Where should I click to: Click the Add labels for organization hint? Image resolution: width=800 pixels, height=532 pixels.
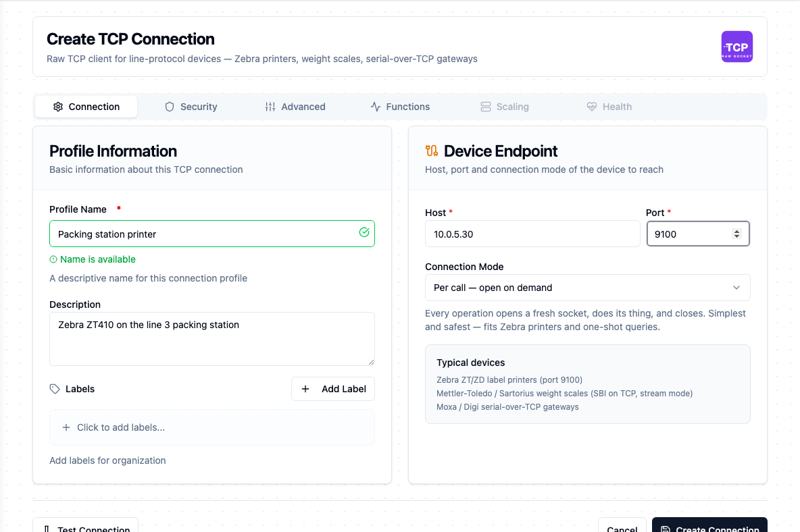coord(107,460)
